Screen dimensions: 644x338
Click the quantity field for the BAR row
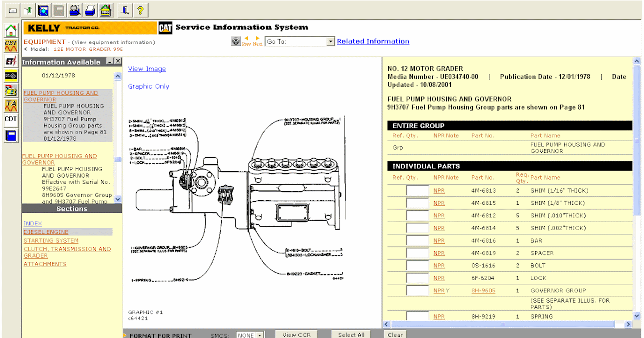coord(417,241)
